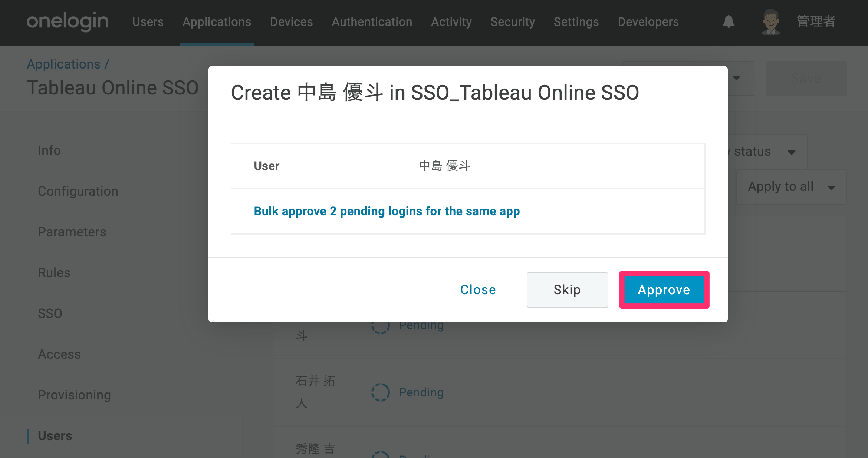Click the admin user avatar
The image size is (868, 458).
coord(771,22)
